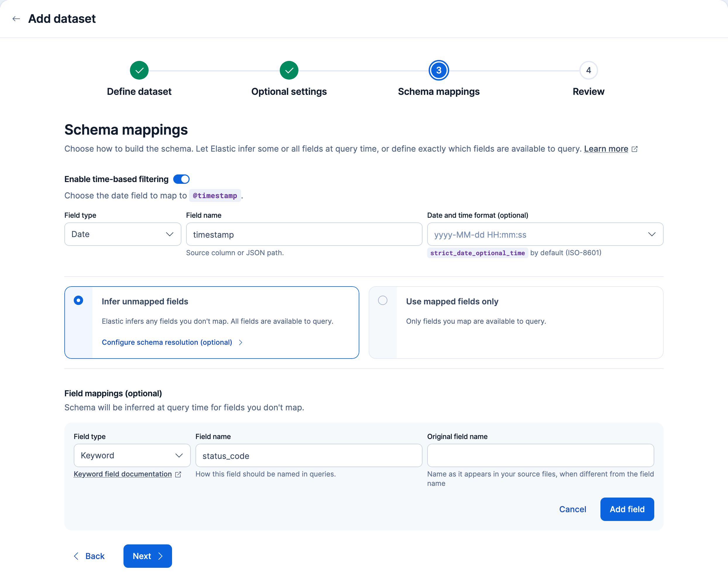Focus the Original field name input
The image size is (728, 576).
coord(540,455)
